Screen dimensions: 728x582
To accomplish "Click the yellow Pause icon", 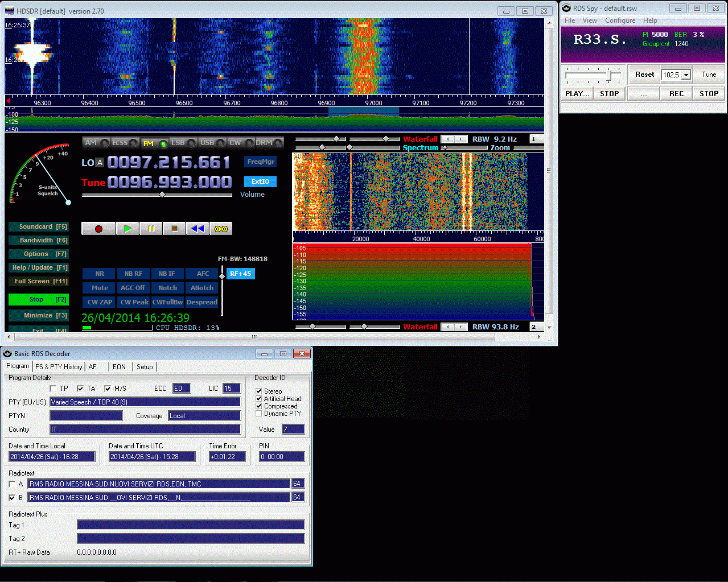I will point(151,228).
